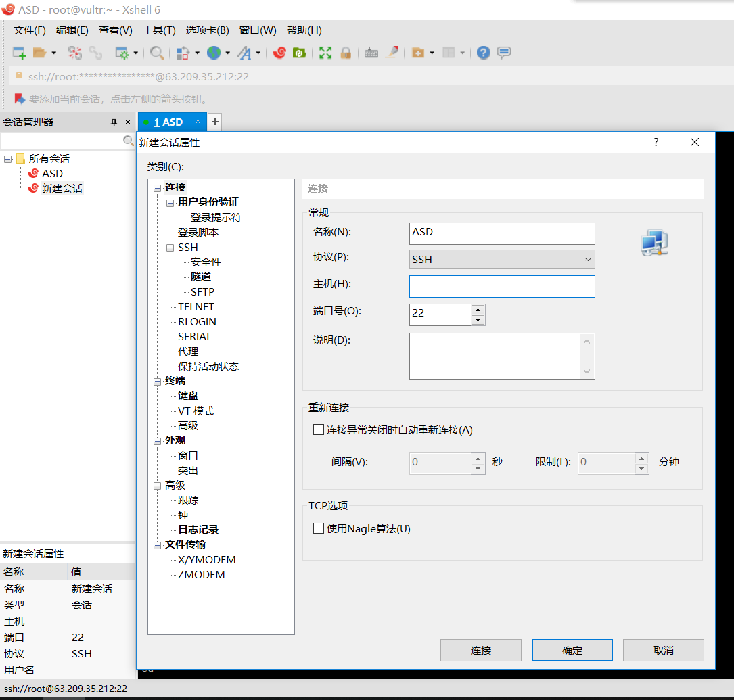Add a new tab with plus button
734x700 pixels.
[x=215, y=122]
